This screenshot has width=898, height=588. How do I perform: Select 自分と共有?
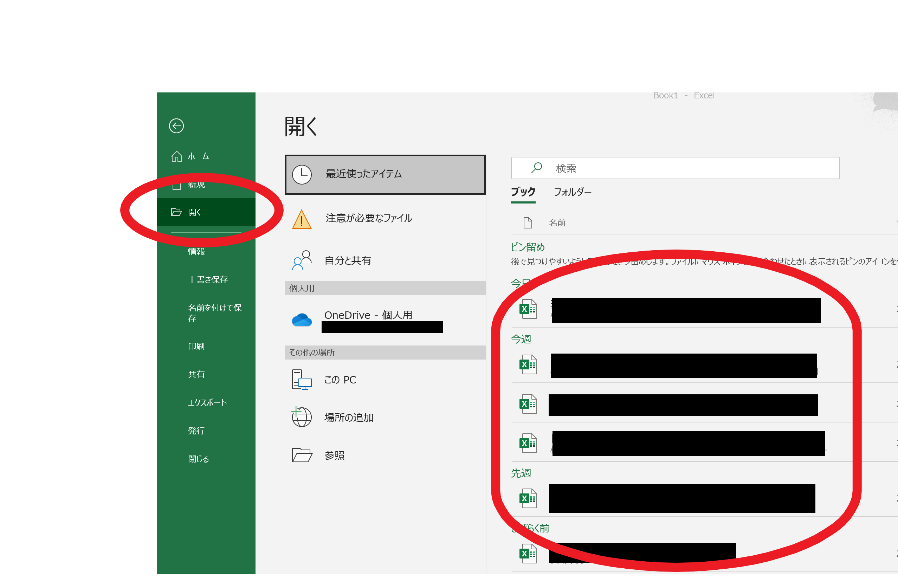coord(385,260)
